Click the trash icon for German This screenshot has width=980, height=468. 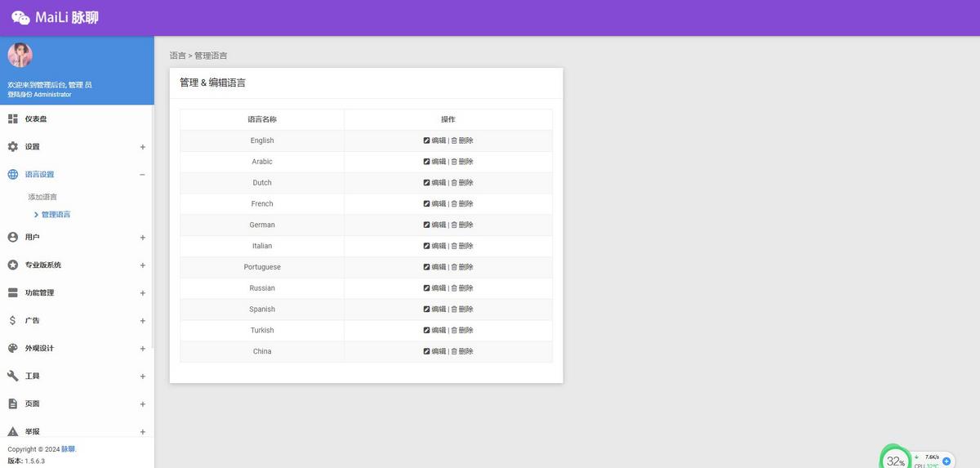[x=454, y=225]
